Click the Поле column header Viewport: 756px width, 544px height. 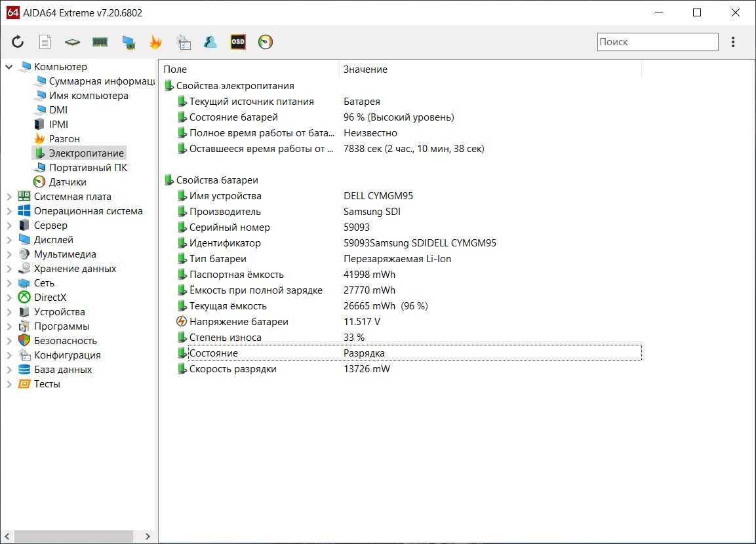(249, 69)
